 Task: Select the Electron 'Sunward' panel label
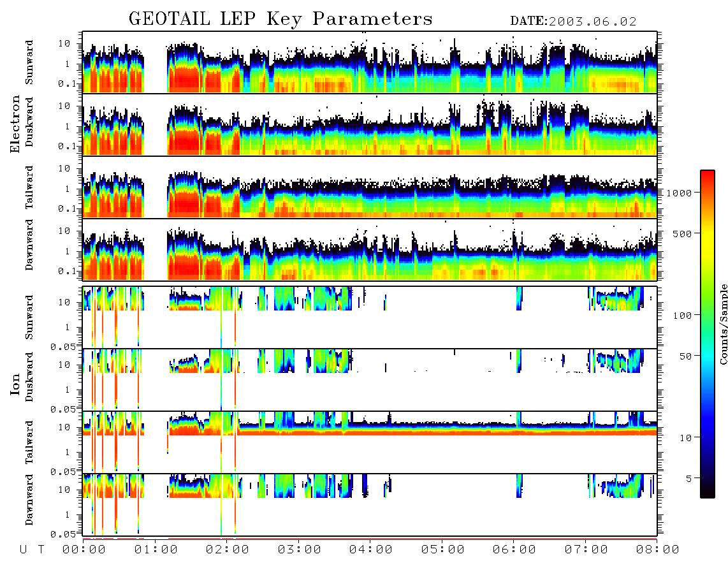[29, 62]
